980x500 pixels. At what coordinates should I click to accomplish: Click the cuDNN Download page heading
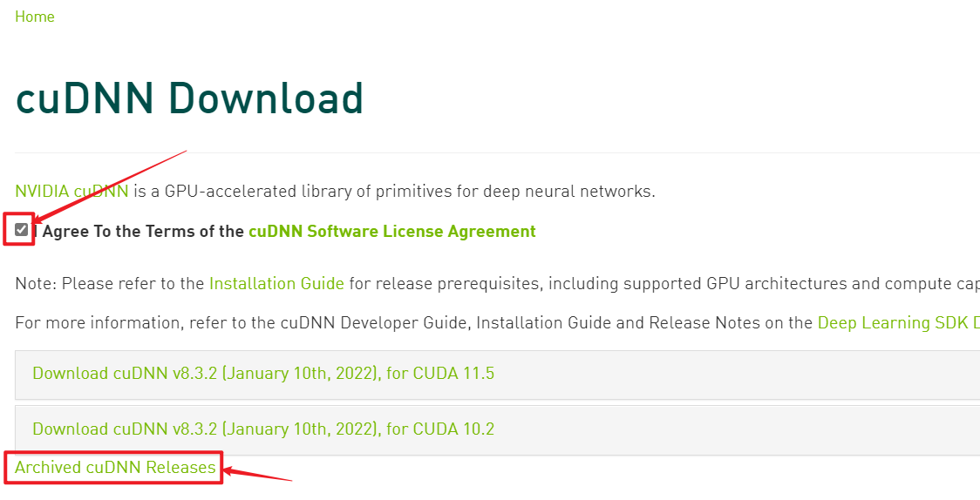point(189,98)
